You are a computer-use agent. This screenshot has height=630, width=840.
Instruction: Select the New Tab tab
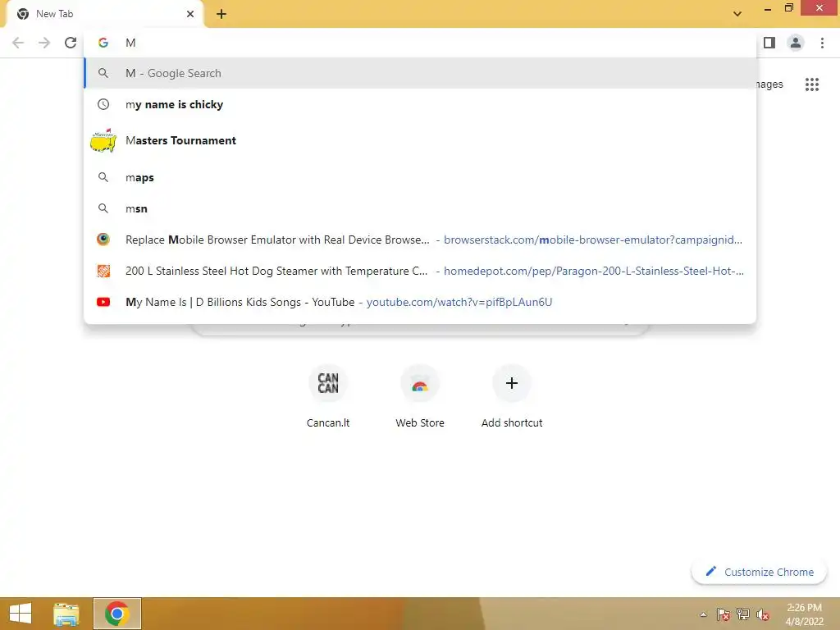104,14
